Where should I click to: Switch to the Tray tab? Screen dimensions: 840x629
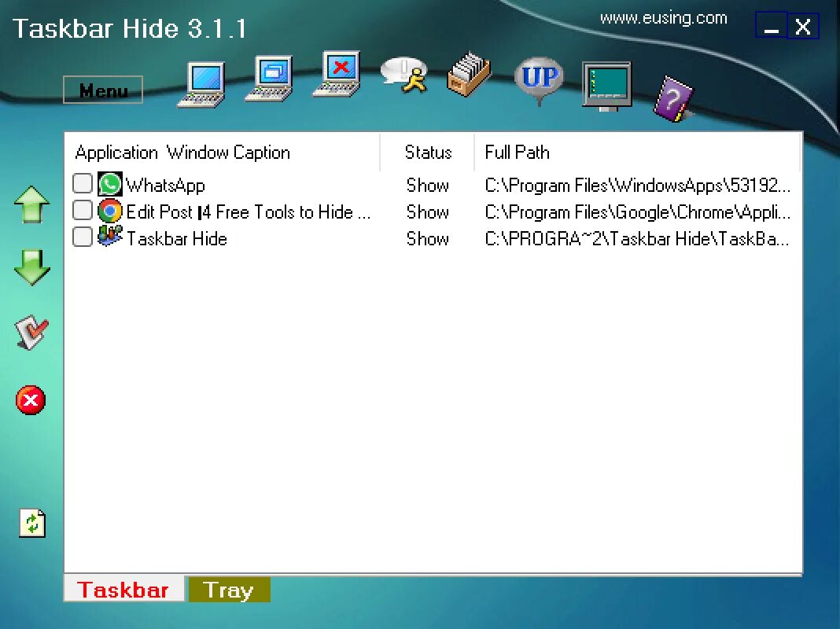pos(229,590)
